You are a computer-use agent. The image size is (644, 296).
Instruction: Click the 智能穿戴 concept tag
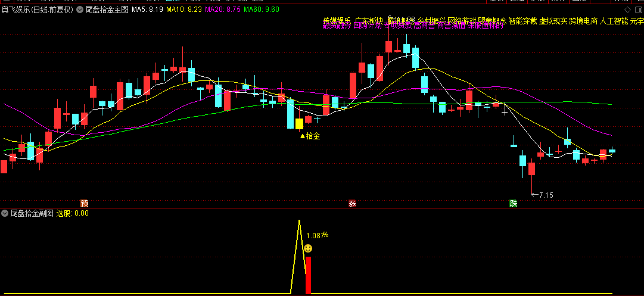[x=522, y=21]
